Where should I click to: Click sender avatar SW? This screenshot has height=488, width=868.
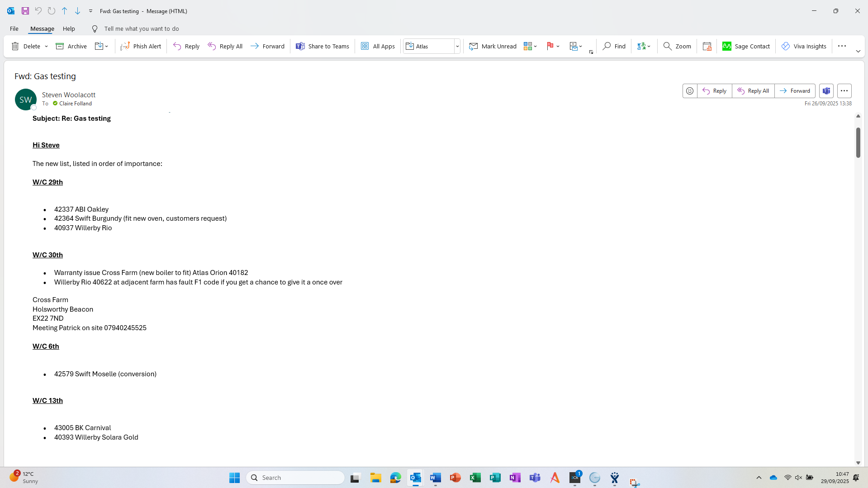click(26, 99)
